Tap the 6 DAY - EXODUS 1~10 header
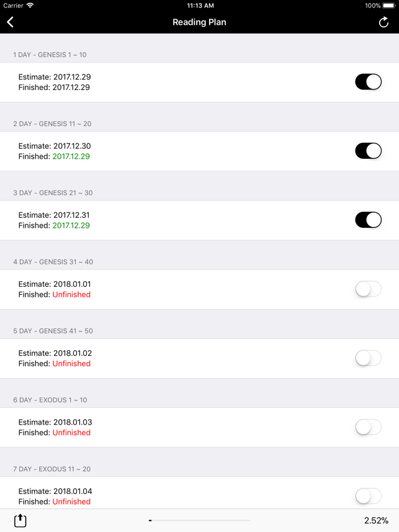Screen dimensions: 399x532 50,400
